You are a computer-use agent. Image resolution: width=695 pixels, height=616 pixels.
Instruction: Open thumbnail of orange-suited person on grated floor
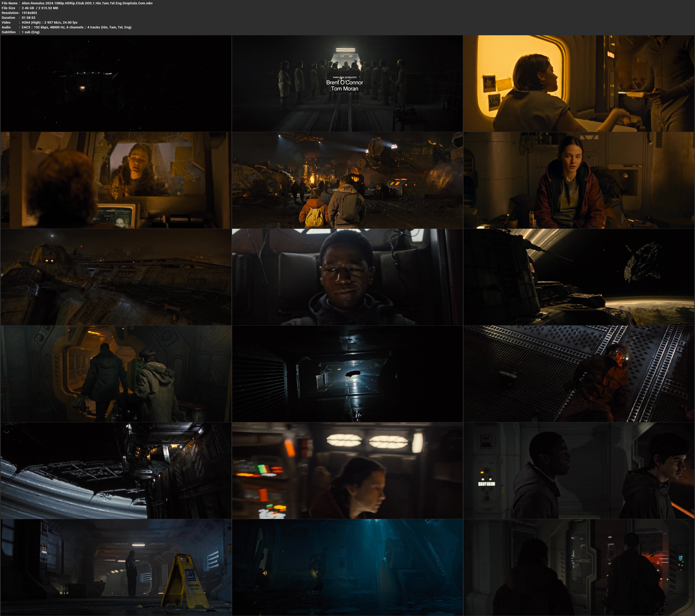click(579, 374)
